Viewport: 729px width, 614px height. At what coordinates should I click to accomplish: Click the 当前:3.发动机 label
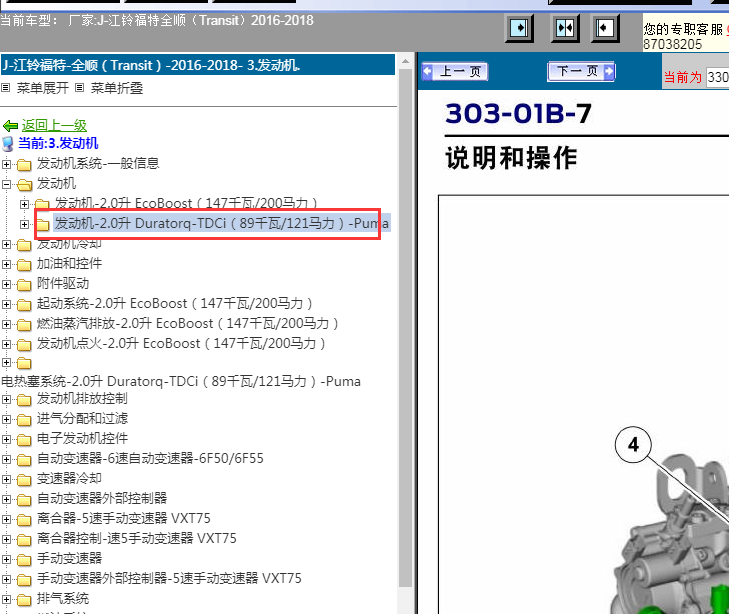click(58, 143)
